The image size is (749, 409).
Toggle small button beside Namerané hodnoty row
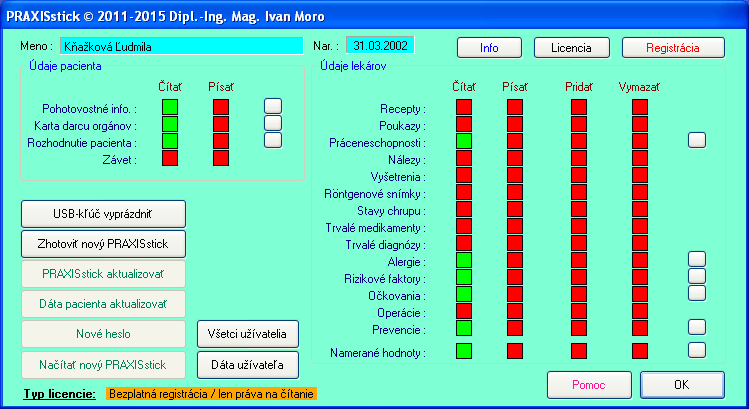click(x=697, y=350)
